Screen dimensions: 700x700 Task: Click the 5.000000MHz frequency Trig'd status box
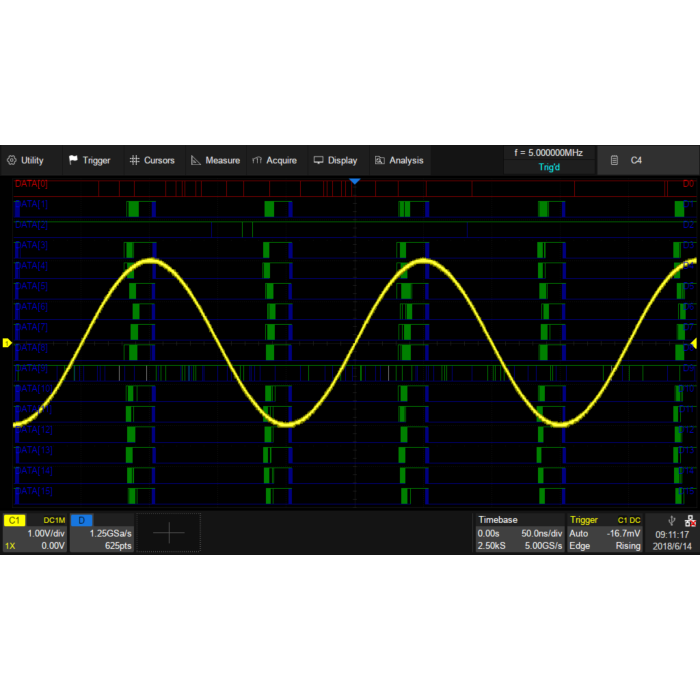coord(548,160)
